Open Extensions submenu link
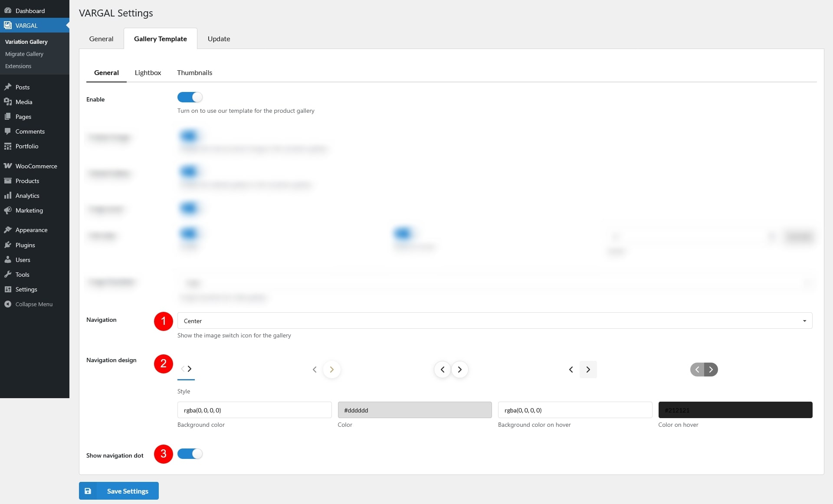Image resolution: width=833 pixels, height=504 pixels. [18, 66]
